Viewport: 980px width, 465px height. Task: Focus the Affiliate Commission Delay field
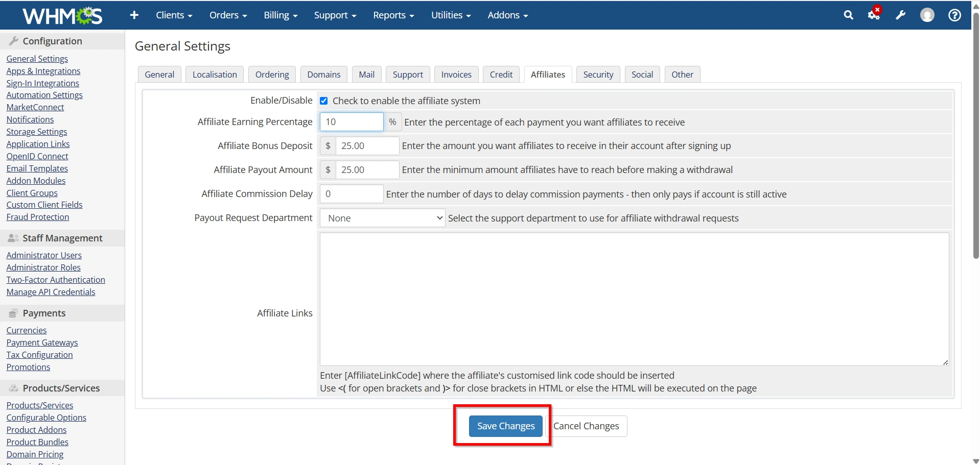pos(352,194)
